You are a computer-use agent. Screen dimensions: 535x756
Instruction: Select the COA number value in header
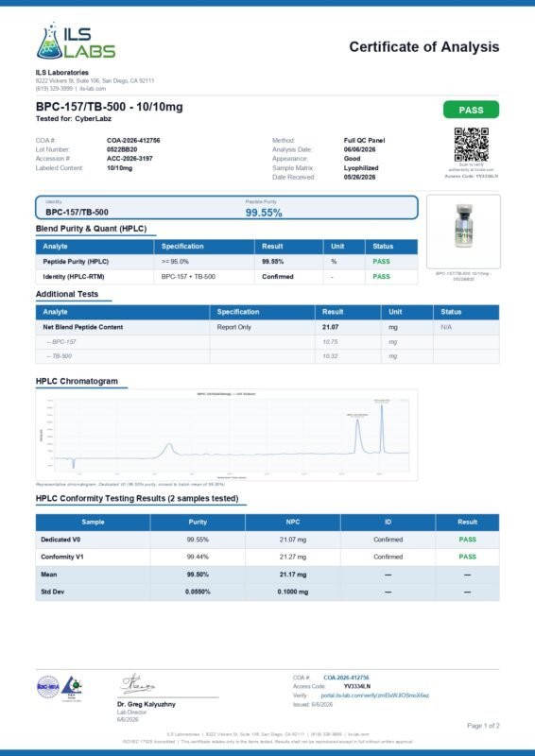point(133,140)
